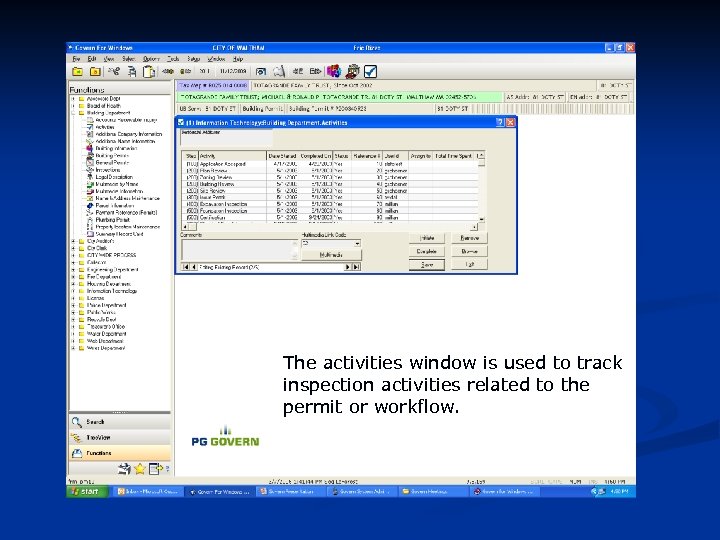Click the Save button in Activities
The width and height of the screenshot is (720, 540).
427,264
